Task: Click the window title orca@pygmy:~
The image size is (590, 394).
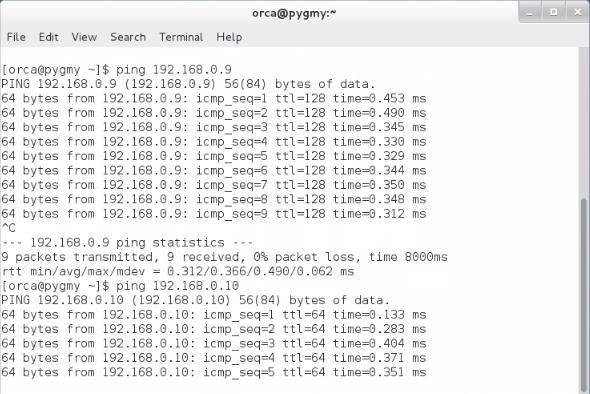Action: (x=294, y=13)
